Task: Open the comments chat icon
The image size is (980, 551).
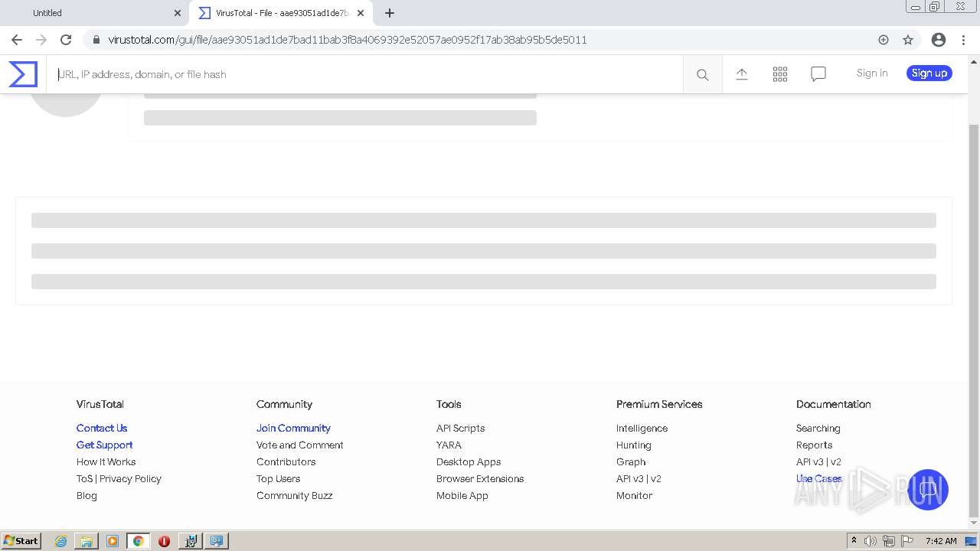Action: click(x=818, y=73)
